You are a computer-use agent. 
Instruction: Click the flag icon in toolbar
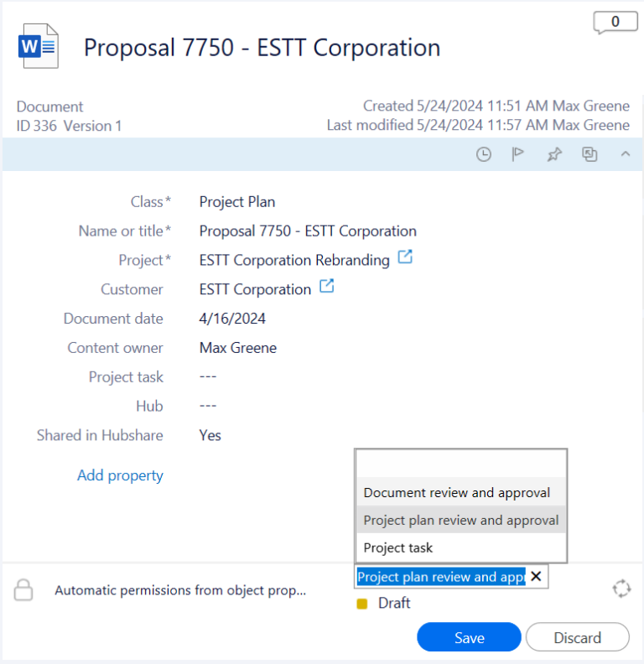pyautogui.click(x=518, y=154)
